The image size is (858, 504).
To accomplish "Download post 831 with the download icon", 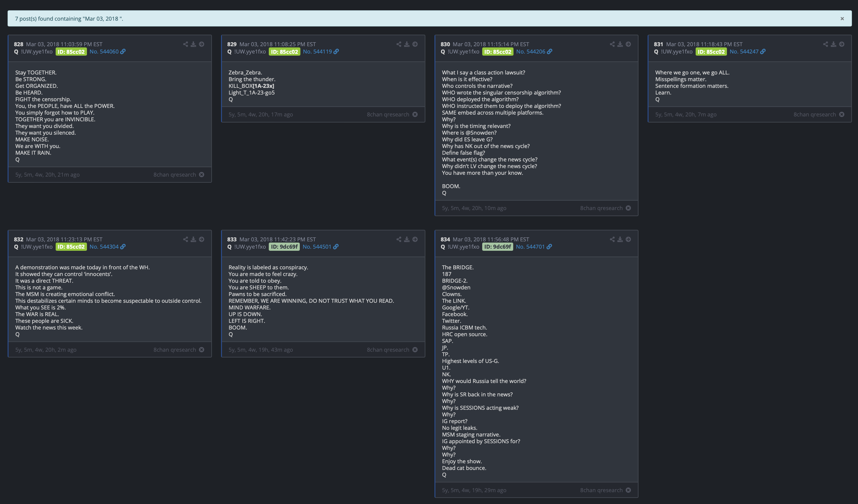I will (x=833, y=44).
